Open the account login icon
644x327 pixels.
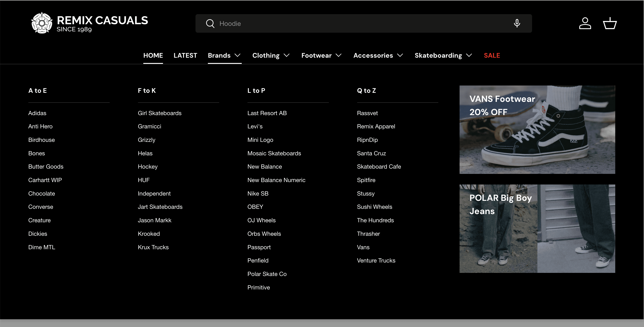(x=585, y=23)
